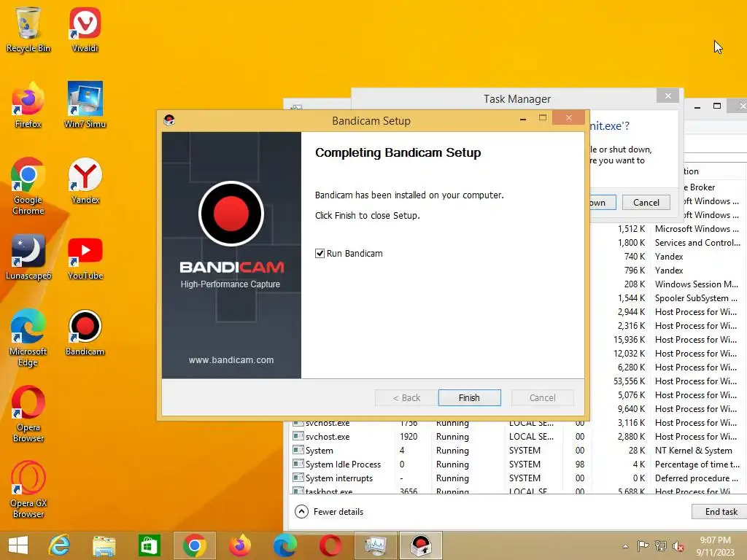Select the Spooler SubSystem row

click(667, 298)
